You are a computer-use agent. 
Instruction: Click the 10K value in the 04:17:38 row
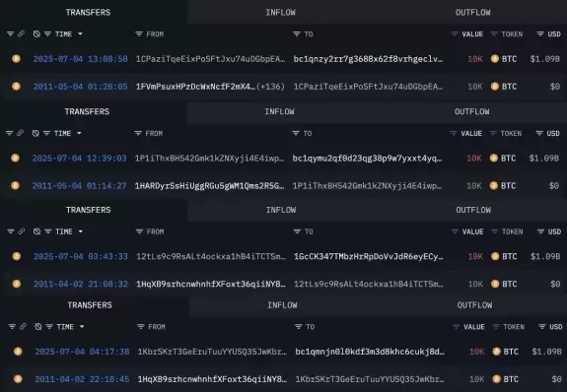pos(476,352)
